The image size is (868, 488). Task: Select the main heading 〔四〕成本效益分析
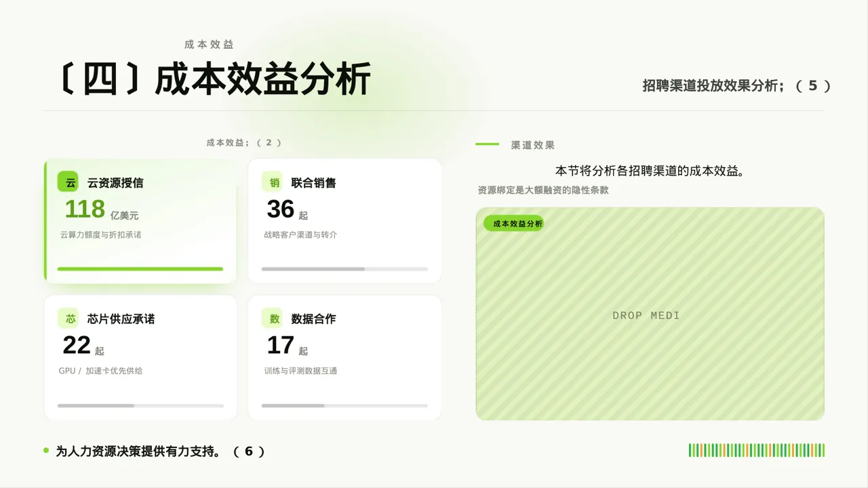214,79
